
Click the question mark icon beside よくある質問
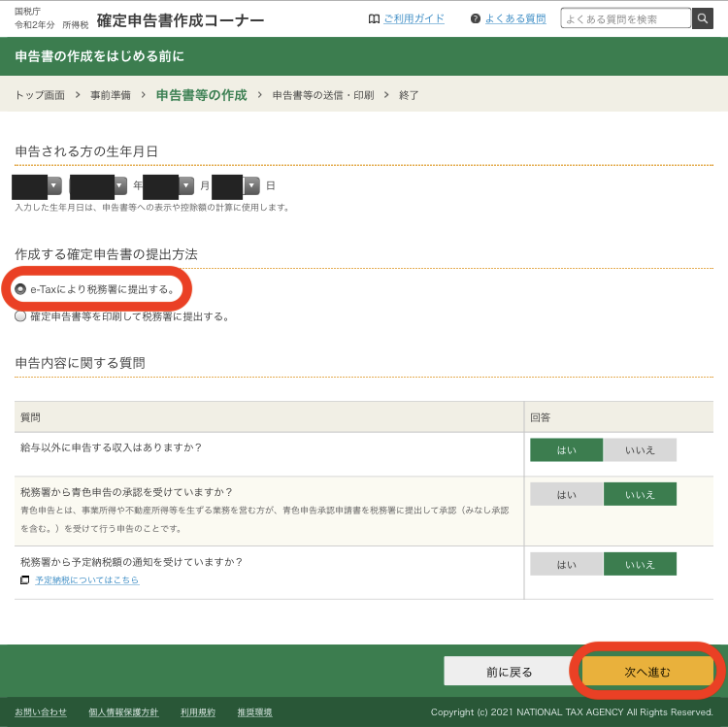[475, 18]
